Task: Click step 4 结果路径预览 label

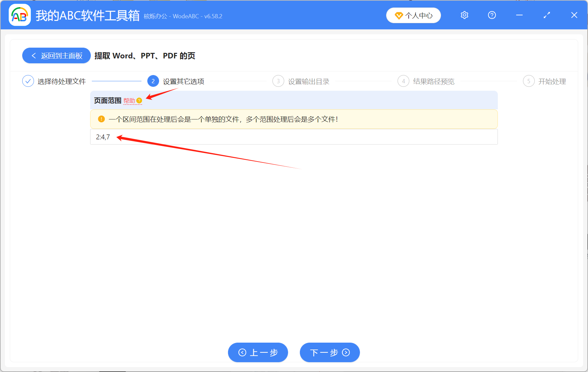Action: click(x=433, y=81)
